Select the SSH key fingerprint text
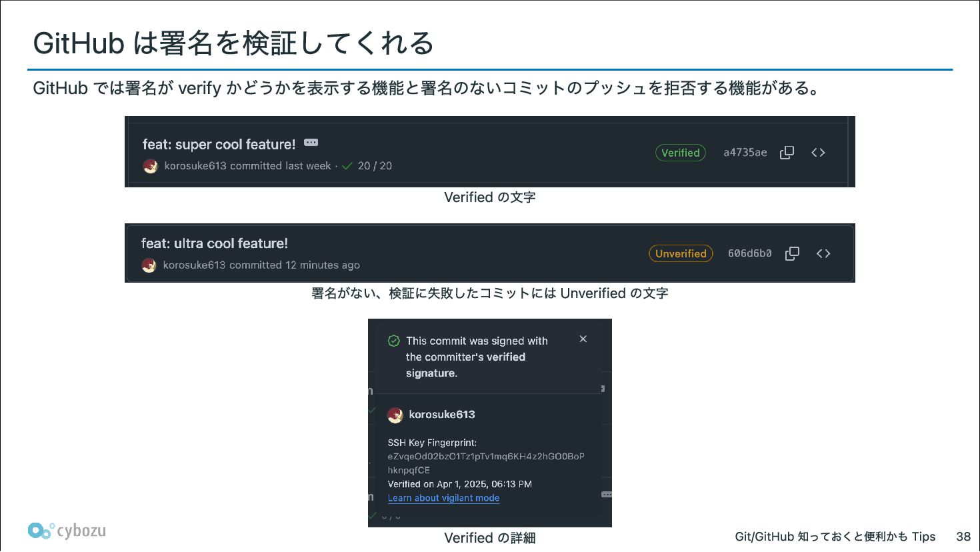 (x=486, y=463)
